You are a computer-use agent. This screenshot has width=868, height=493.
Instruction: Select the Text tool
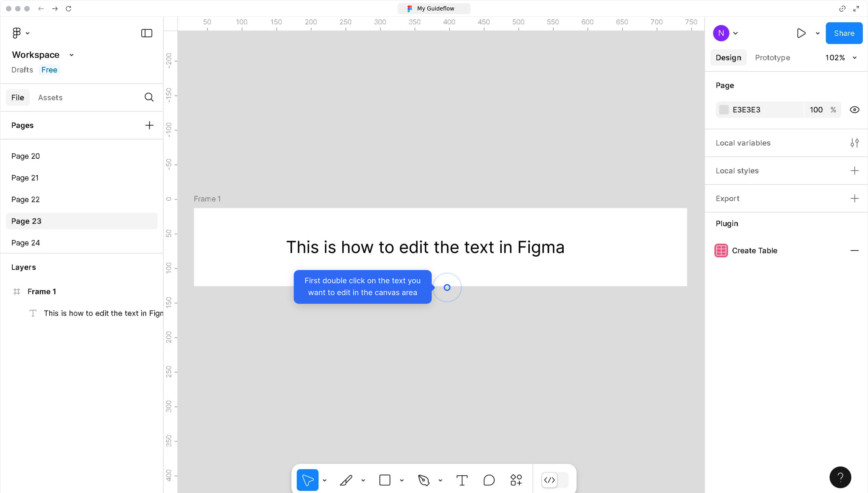click(x=462, y=480)
